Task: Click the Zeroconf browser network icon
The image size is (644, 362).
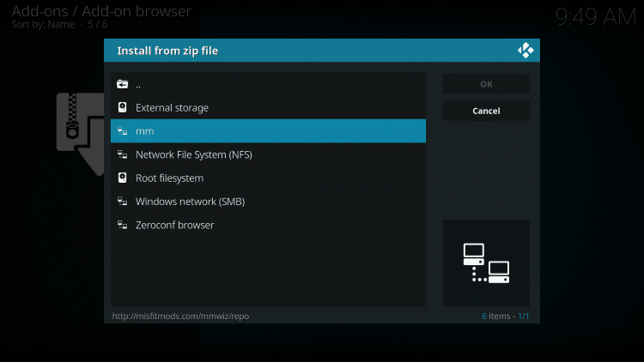Action: 123,225
